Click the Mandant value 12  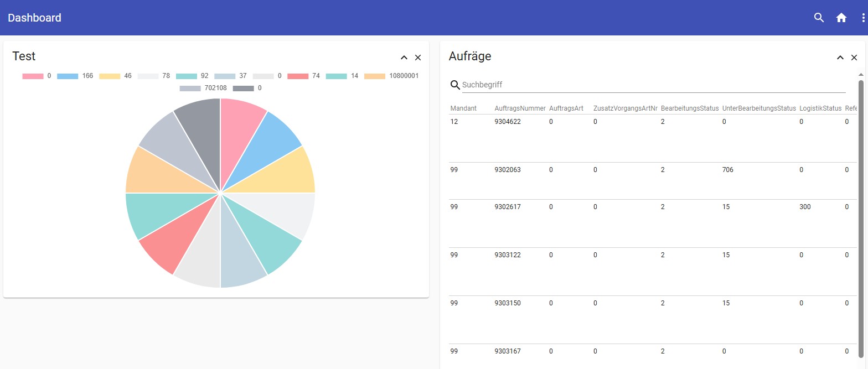[454, 122]
